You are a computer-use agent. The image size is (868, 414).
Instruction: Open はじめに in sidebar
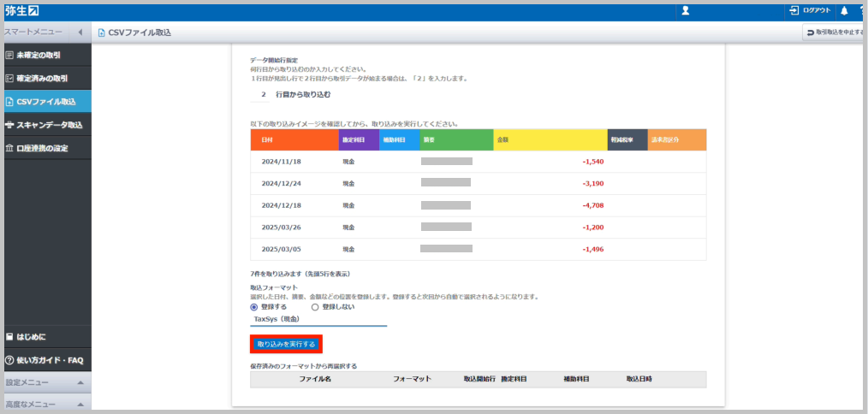46,336
